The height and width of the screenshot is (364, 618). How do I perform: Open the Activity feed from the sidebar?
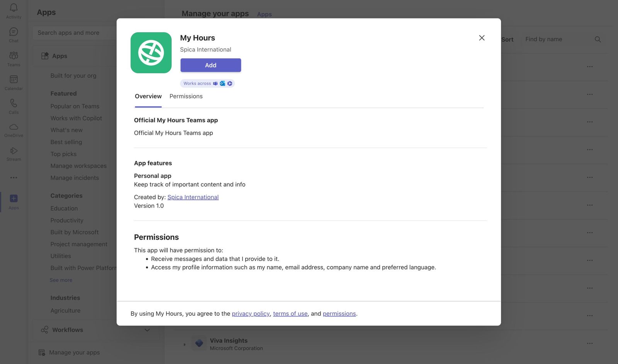14,9
